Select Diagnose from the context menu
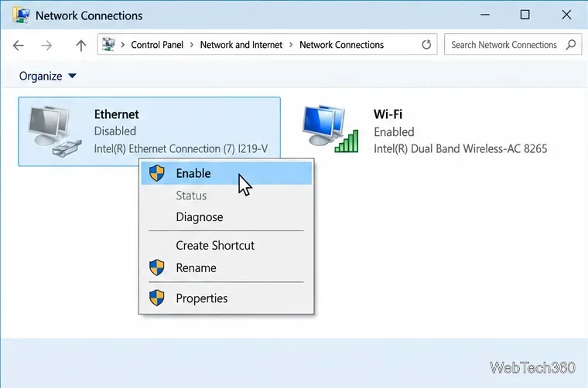The image size is (588, 388). click(x=226, y=217)
